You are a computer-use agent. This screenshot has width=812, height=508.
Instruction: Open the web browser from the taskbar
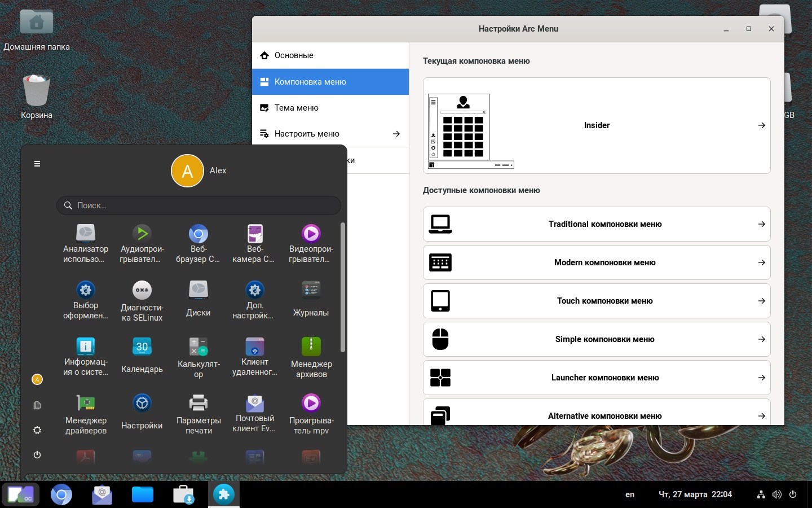point(61,495)
